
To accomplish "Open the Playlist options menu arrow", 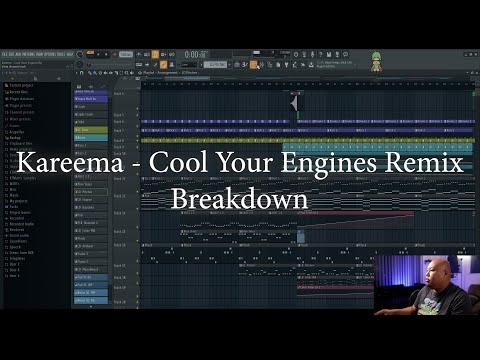I will pos(77,73).
